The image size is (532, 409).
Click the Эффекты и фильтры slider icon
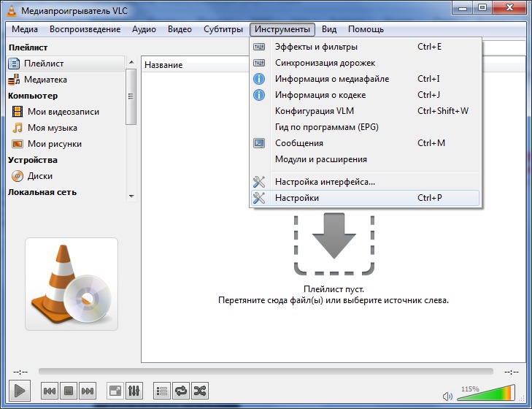click(259, 47)
